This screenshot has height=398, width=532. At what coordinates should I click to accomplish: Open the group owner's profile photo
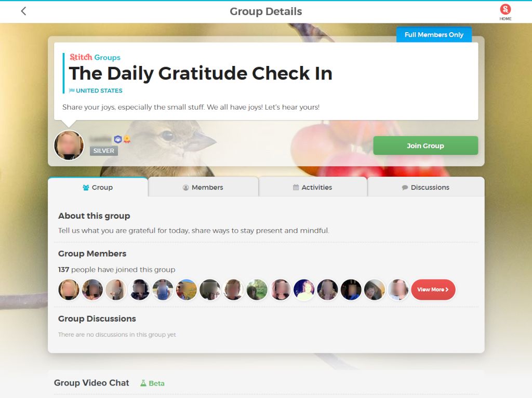click(x=69, y=145)
